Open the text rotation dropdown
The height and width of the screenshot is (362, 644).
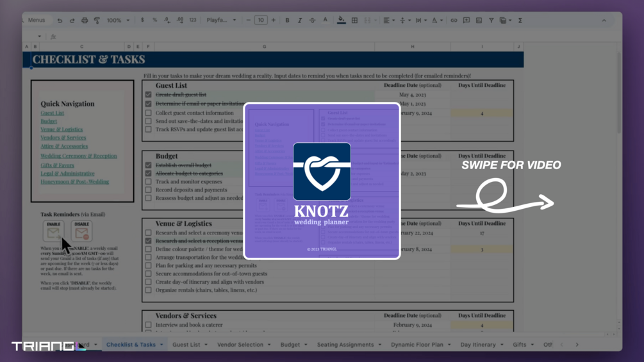[x=436, y=20]
